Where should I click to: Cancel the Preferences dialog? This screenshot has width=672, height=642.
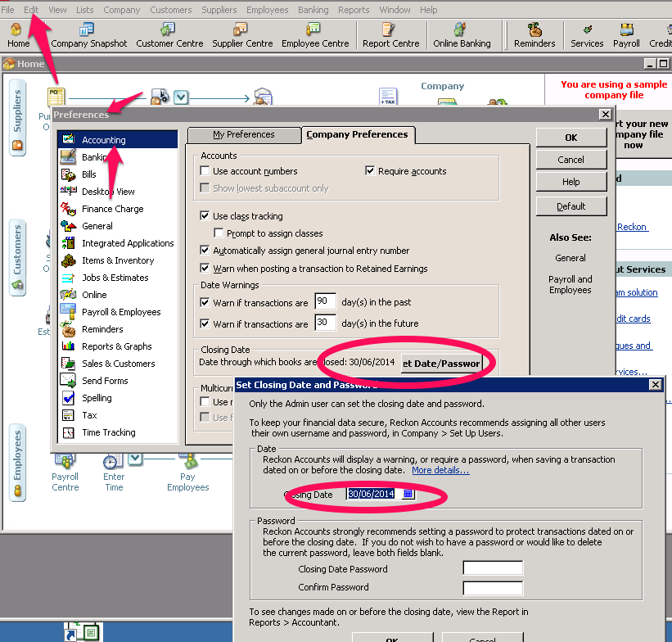[571, 160]
